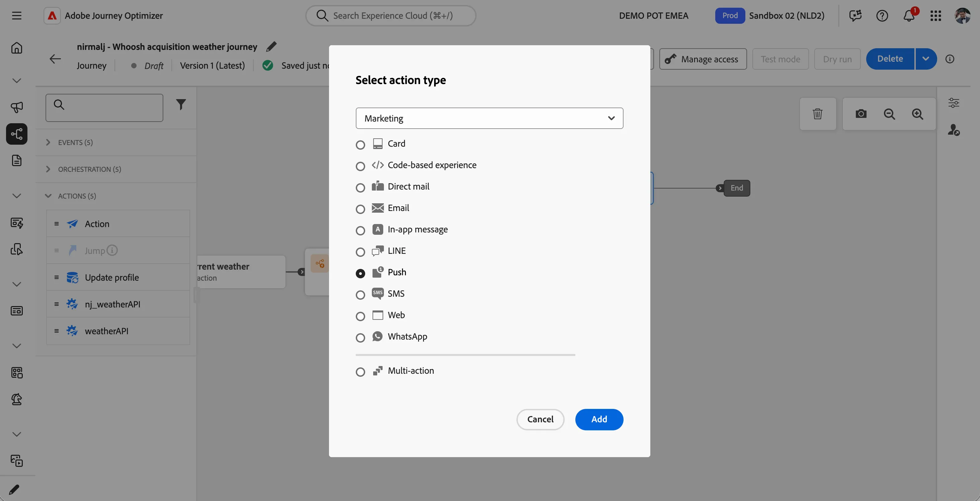Select the weatherAPI action item
Viewport: 980px width, 501px height.
pyautogui.click(x=118, y=331)
